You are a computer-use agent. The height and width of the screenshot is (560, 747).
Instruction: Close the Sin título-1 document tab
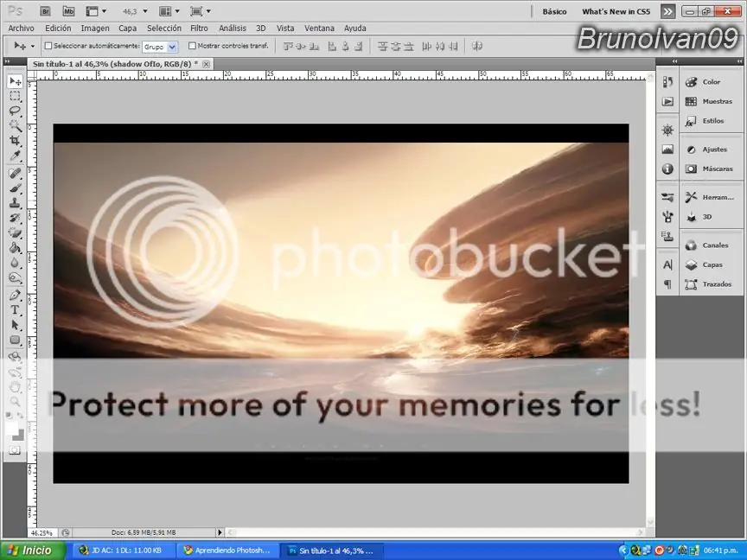[x=207, y=64]
